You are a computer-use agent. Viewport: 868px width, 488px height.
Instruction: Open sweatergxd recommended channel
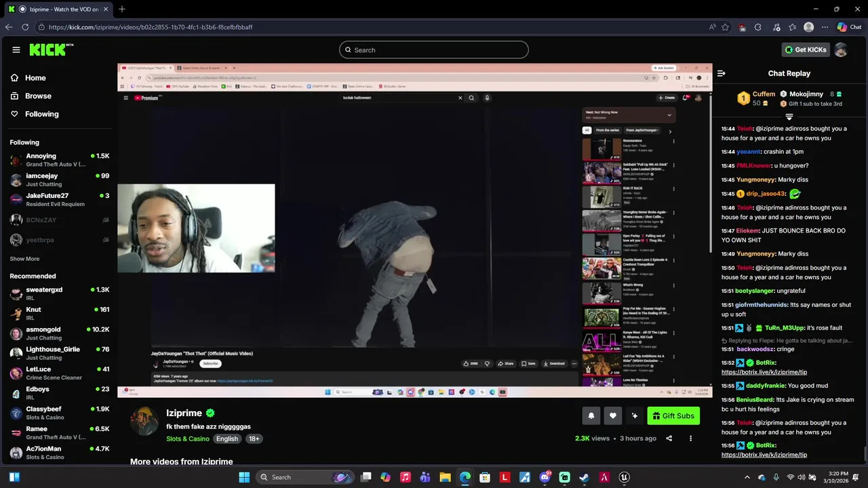click(x=60, y=293)
